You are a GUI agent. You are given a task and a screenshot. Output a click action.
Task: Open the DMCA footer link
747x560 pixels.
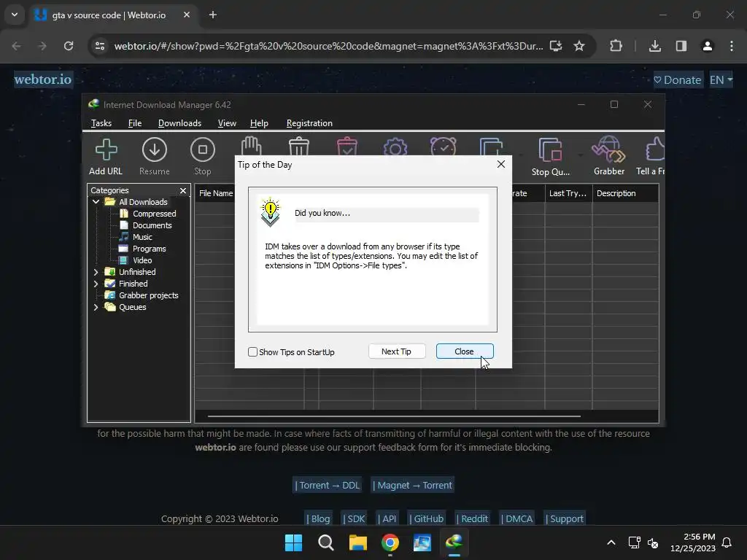(517, 518)
